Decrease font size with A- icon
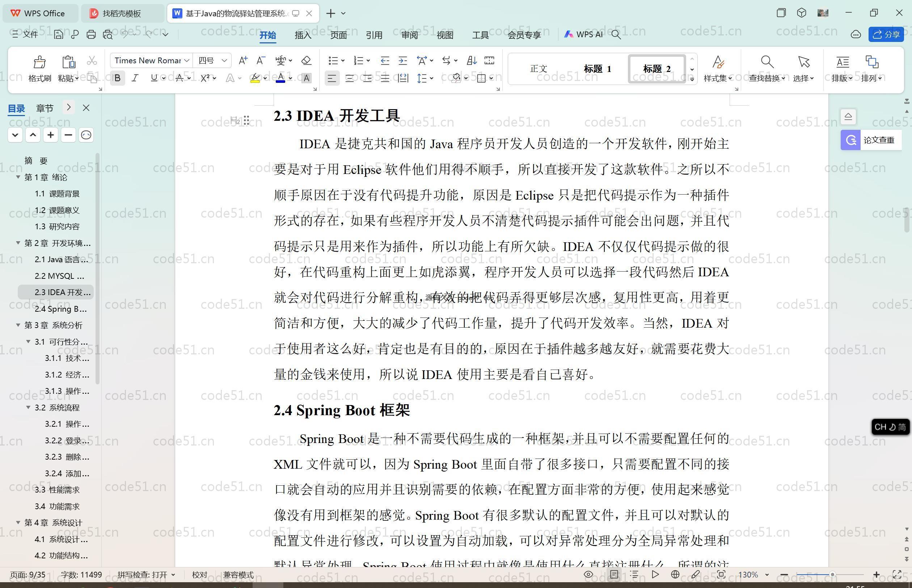Viewport: 912px width, 588px height. click(x=261, y=60)
